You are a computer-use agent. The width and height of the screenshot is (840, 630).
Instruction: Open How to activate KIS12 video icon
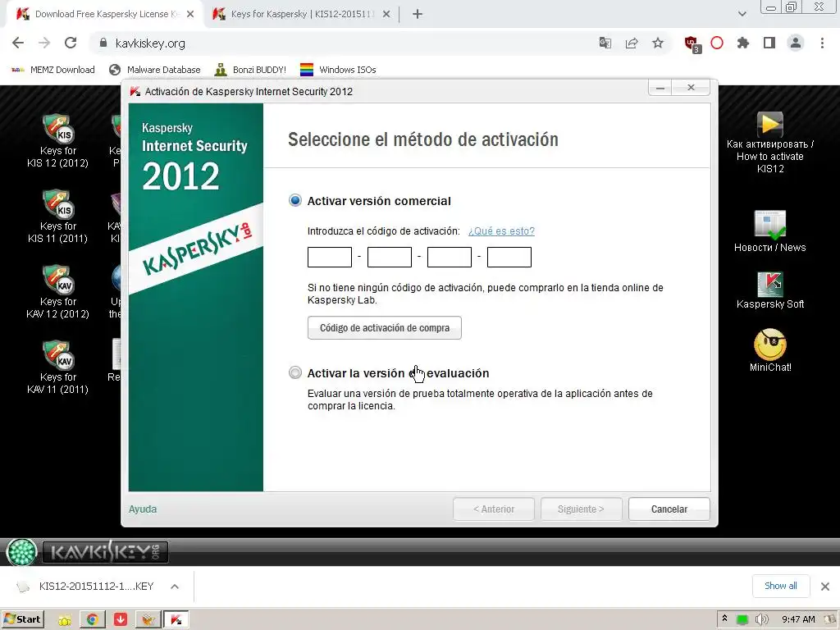769,143
